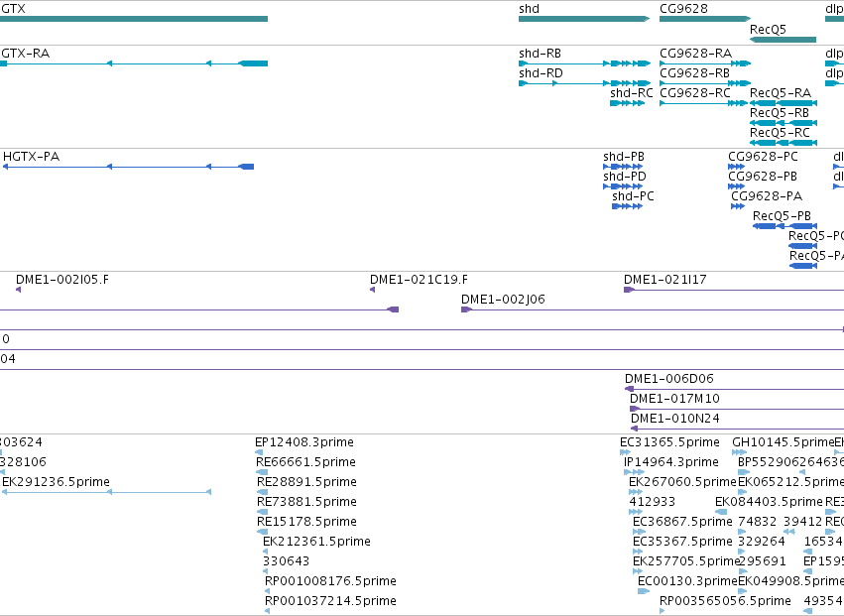Open the CG9628-RA transcript
844x616 pixels.
coord(704,63)
